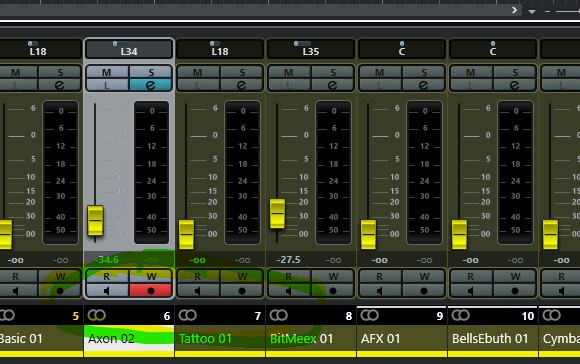The height and width of the screenshot is (364, 580).
Task: Click stereo channel icon on BellsEbuth 01
Action: [x=461, y=315]
